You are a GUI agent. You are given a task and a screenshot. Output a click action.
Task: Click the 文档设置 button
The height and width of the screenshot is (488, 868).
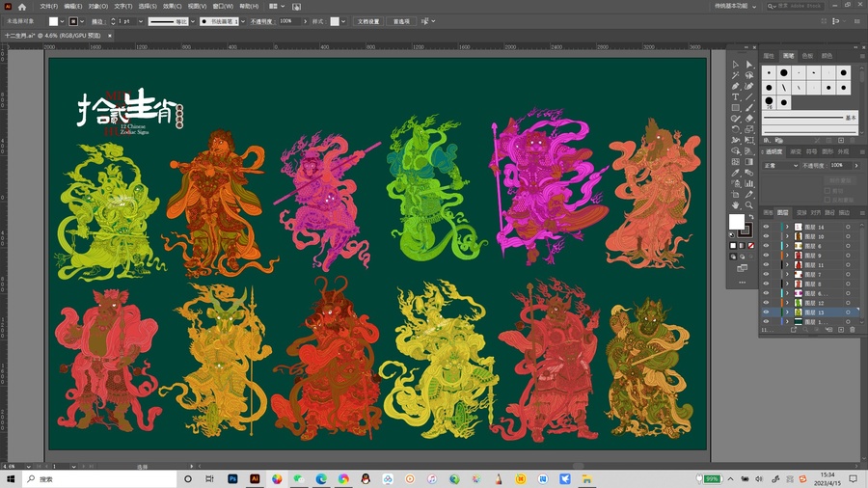[368, 21]
